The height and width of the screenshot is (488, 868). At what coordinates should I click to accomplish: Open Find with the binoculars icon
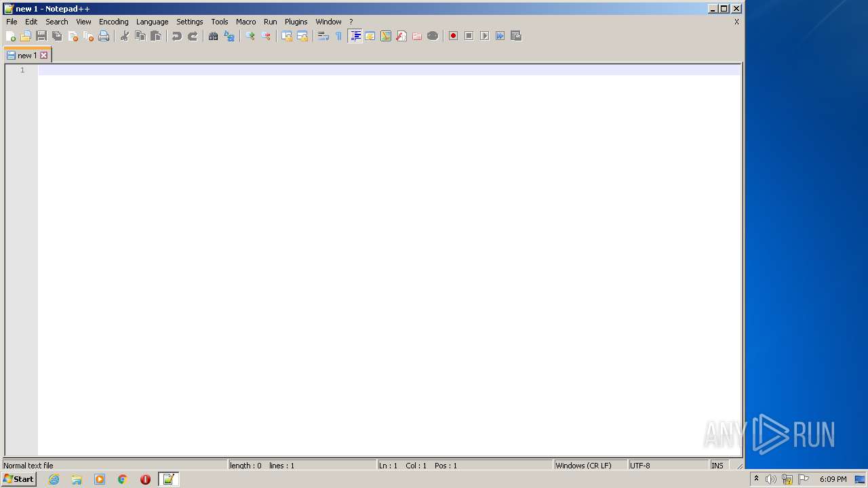[214, 36]
